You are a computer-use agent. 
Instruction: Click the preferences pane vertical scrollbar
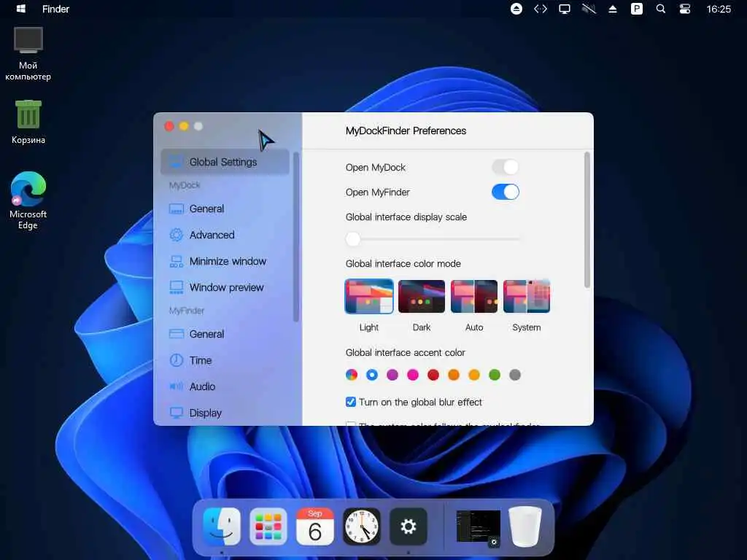(x=587, y=219)
